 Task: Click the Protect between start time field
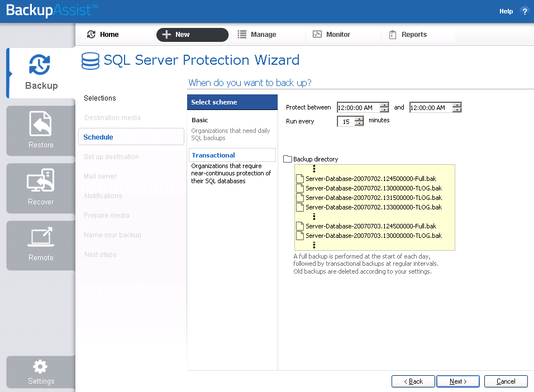[x=358, y=108]
